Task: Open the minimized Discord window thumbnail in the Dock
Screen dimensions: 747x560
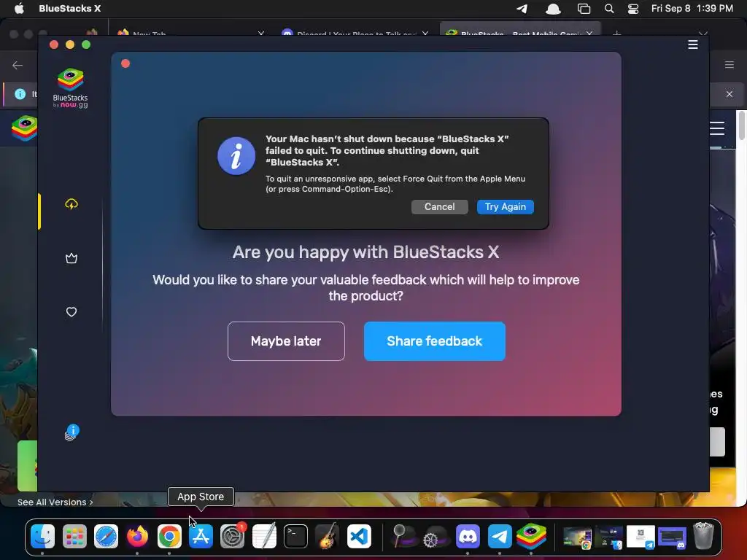Action: click(x=672, y=537)
